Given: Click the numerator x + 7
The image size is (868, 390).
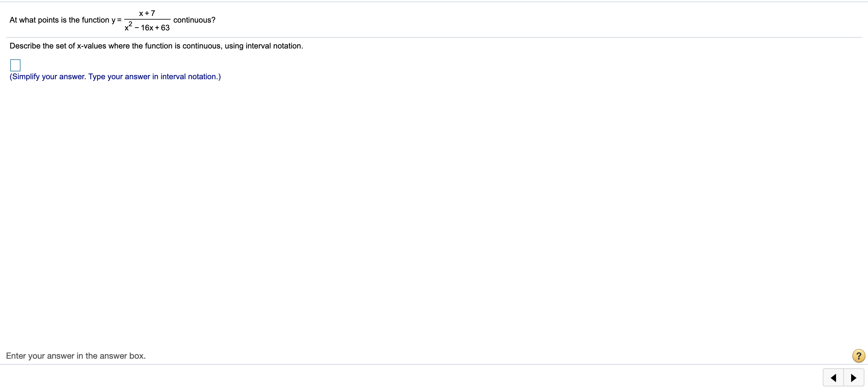Looking at the screenshot, I should [x=147, y=13].
